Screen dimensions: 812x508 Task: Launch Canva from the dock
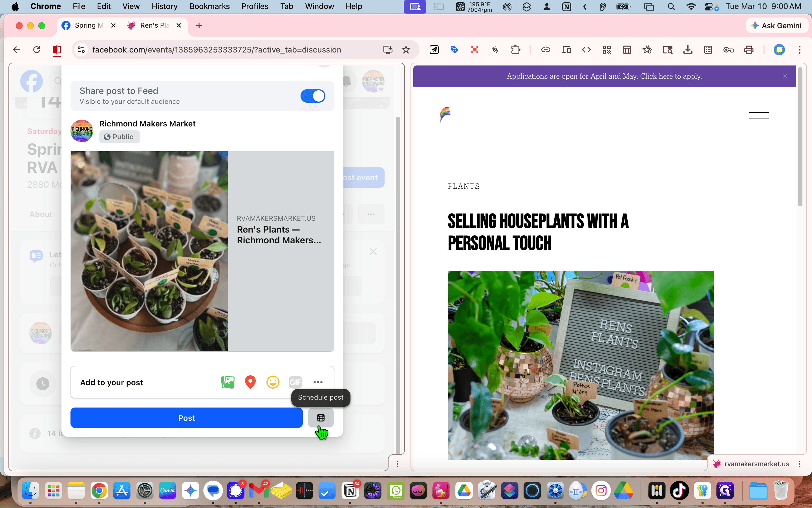[167, 491]
